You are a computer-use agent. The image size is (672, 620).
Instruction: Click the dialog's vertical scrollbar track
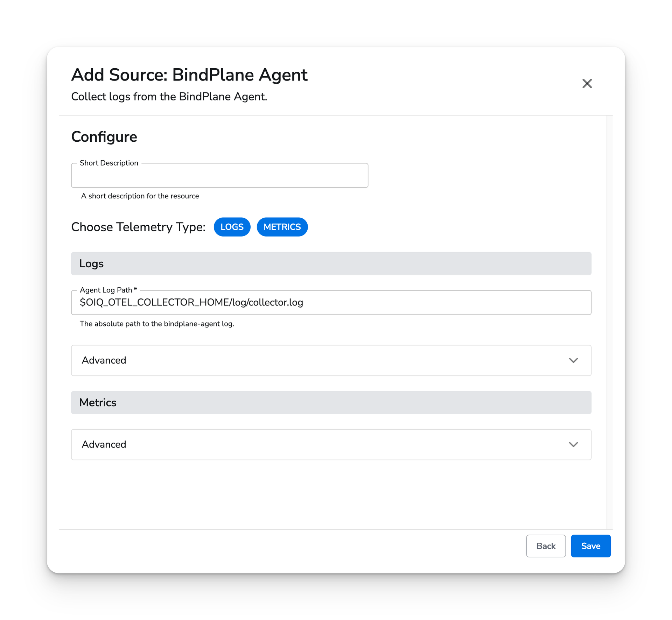[x=609, y=322]
